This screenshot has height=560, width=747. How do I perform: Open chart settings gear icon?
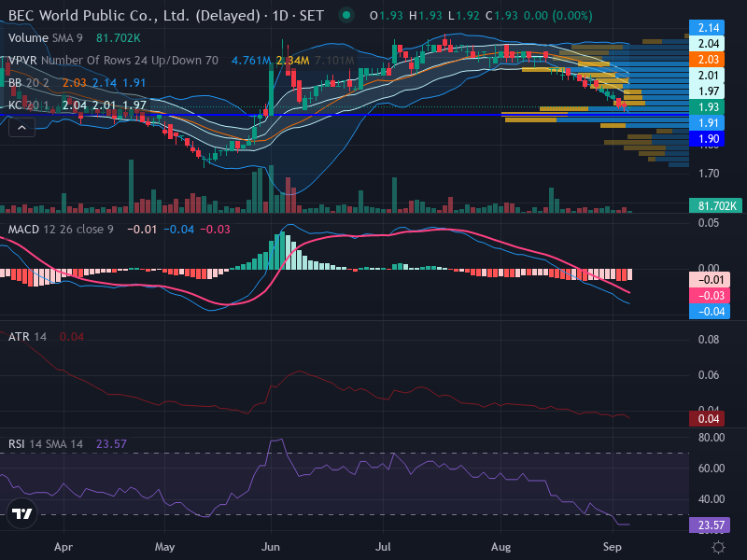tap(718, 547)
